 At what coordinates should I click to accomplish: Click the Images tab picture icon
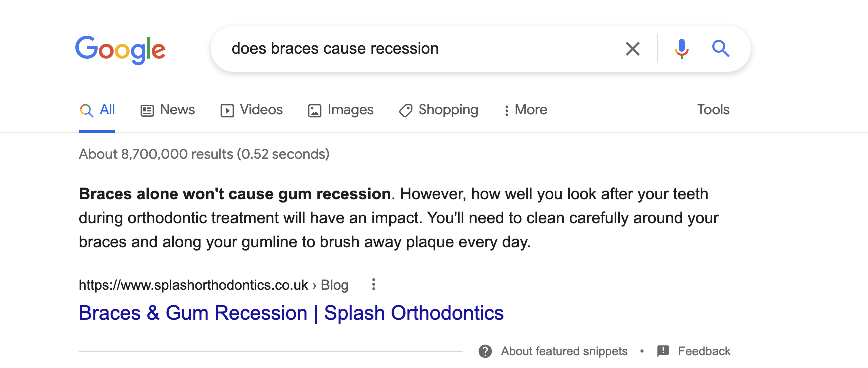(315, 110)
